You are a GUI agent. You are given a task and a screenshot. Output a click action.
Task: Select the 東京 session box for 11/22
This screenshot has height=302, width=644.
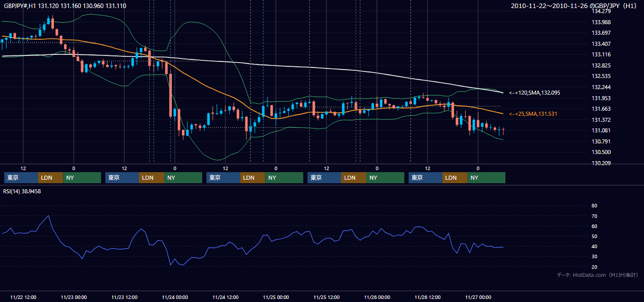tap(21, 178)
